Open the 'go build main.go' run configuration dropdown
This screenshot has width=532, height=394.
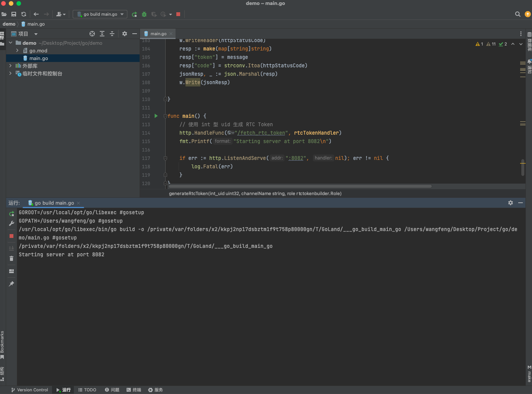(x=100, y=14)
